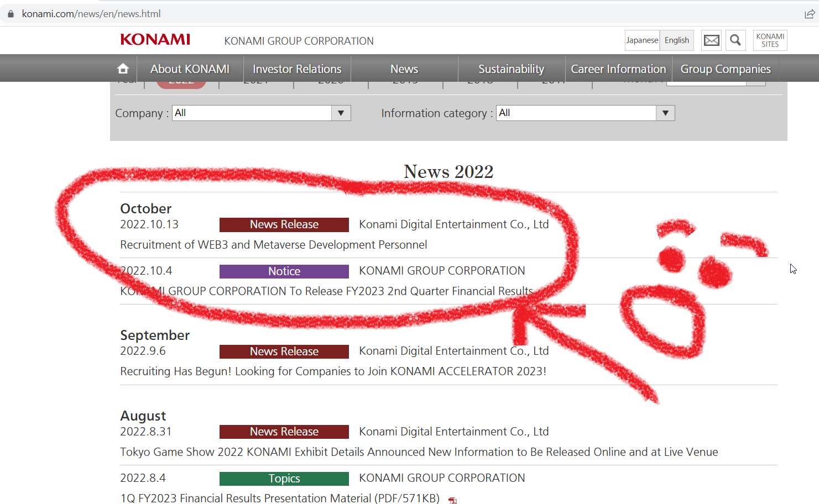Click the company name beside 2022.9.6
The height and width of the screenshot is (504, 819).
click(454, 351)
